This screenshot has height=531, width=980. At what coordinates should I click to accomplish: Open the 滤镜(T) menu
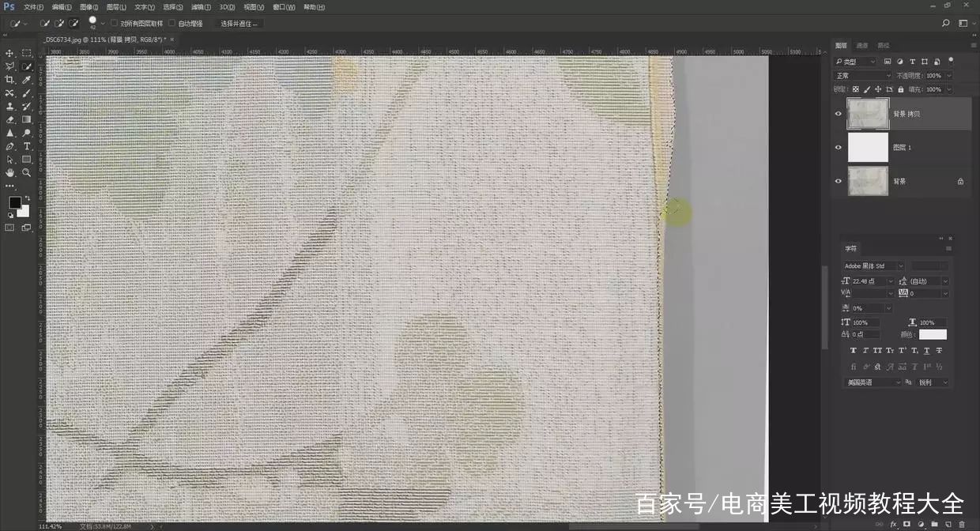(x=199, y=6)
